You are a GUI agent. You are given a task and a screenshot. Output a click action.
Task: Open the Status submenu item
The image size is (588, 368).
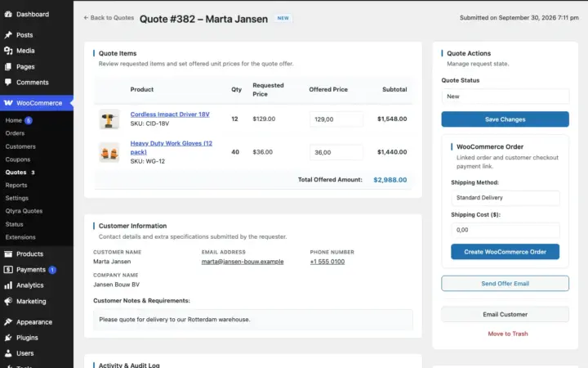[14, 224]
